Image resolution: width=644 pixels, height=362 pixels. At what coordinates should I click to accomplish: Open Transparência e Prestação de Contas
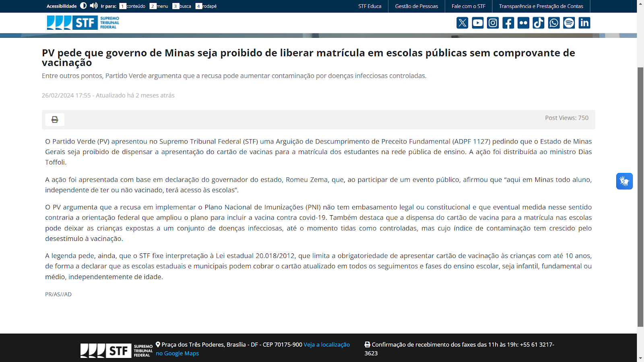(541, 6)
